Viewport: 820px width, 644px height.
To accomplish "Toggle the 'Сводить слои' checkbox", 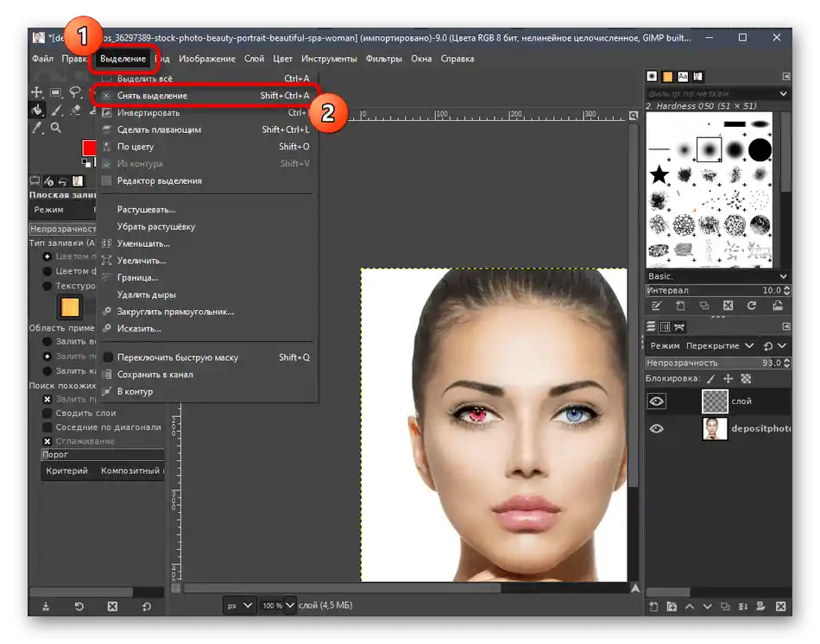I will point(48,414).
